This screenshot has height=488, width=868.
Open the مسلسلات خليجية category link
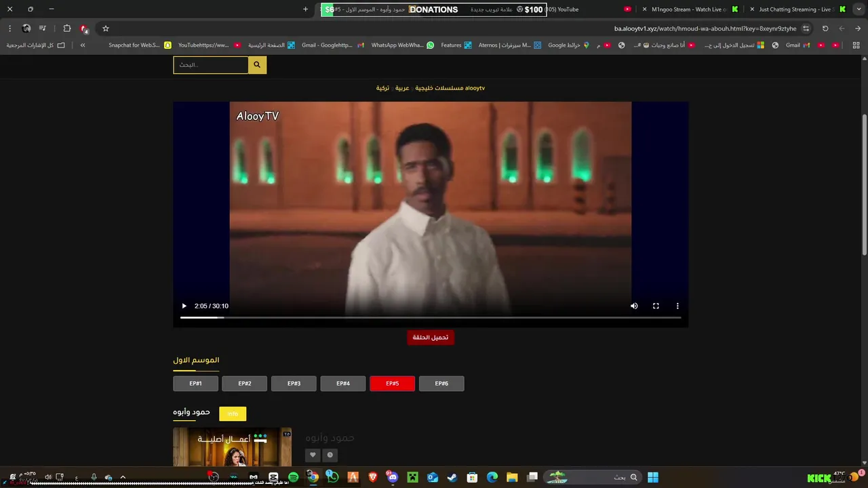[x=438, y=88]
